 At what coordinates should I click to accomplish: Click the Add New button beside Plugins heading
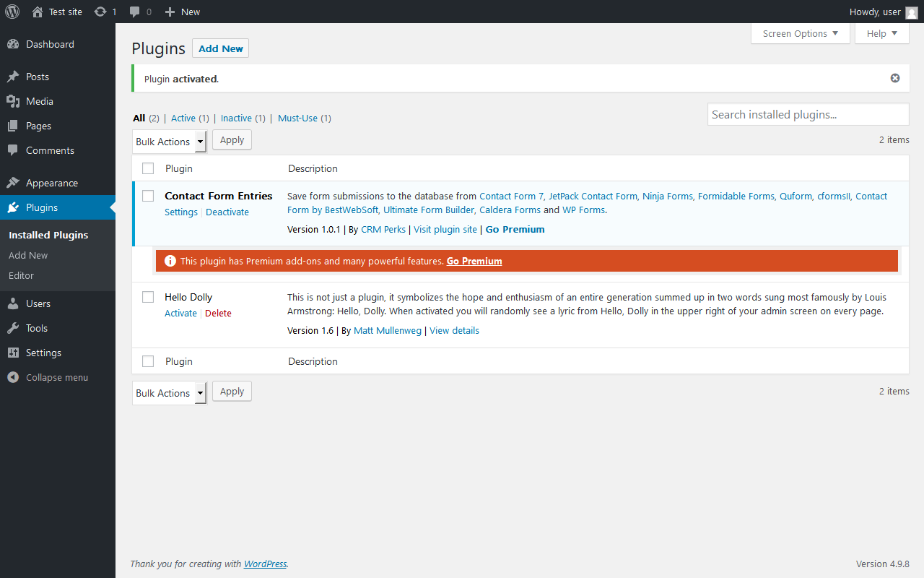pos(220,48)
